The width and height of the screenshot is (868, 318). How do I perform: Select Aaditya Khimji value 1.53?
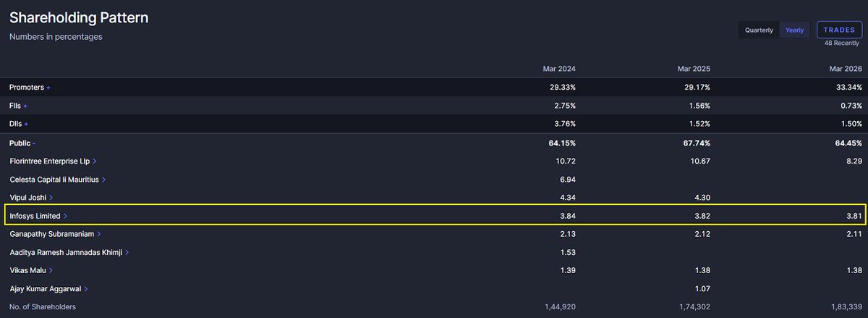pos(568,252)
